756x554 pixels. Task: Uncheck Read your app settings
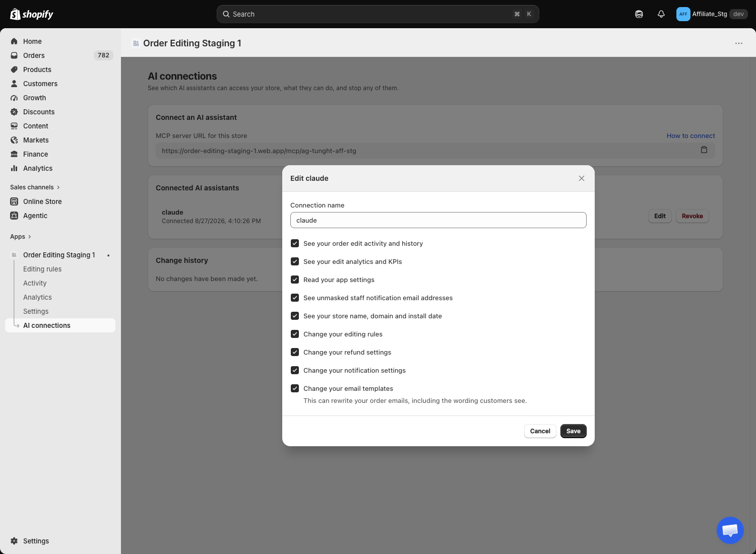pyautogui.click(x=295, y=280)
